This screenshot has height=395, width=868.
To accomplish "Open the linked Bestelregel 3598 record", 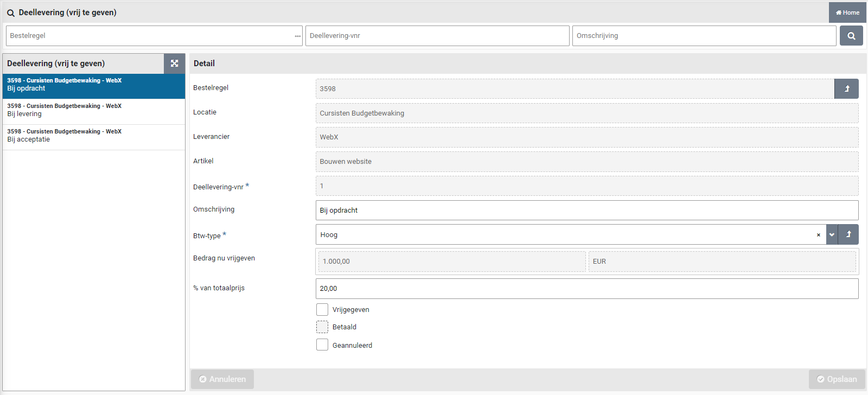I will tap(846, 89).
